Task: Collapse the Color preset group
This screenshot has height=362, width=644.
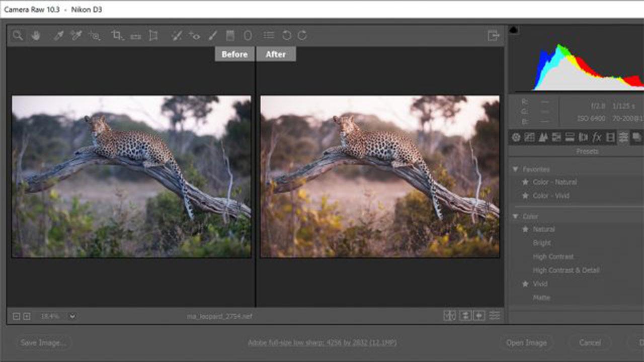Action: tap(515, 216)
